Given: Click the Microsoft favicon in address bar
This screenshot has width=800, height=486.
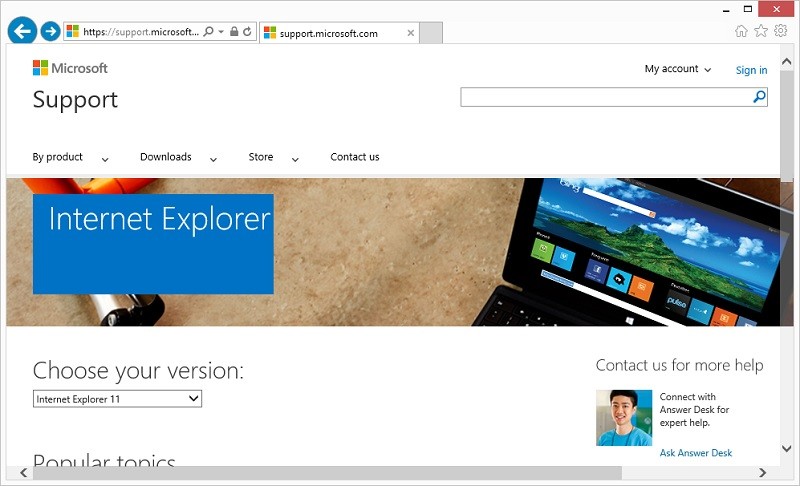Looking at the screenshot, I should tap(73, 32).
